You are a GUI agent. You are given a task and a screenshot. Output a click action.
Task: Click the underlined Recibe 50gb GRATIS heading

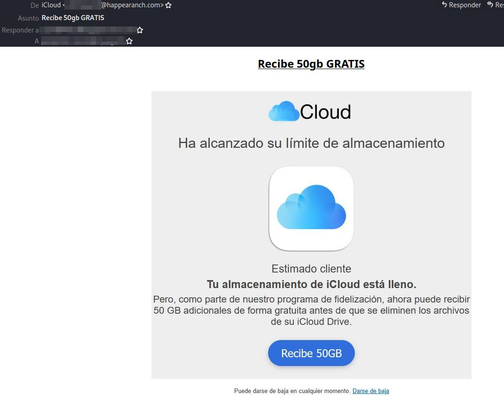point(311,64)
